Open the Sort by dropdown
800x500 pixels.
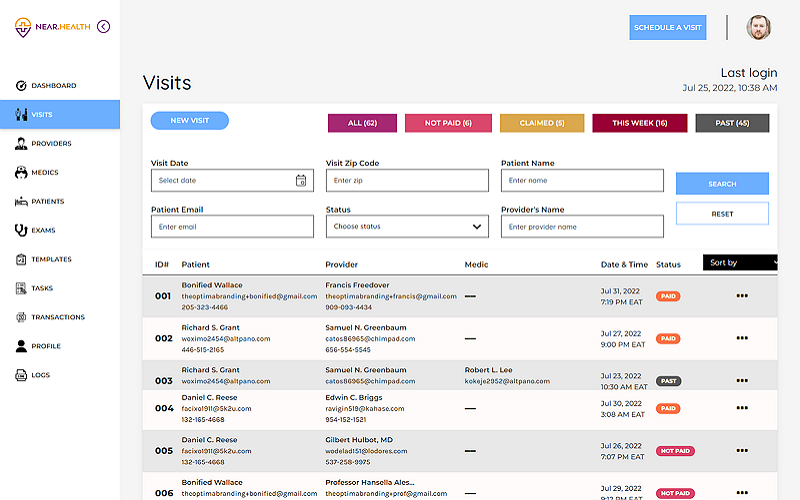coord(740,263)
